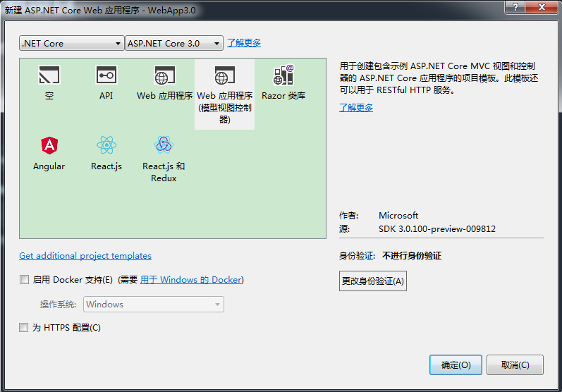
Task: Click 更改身份验证(A) button
Action: 373,281
